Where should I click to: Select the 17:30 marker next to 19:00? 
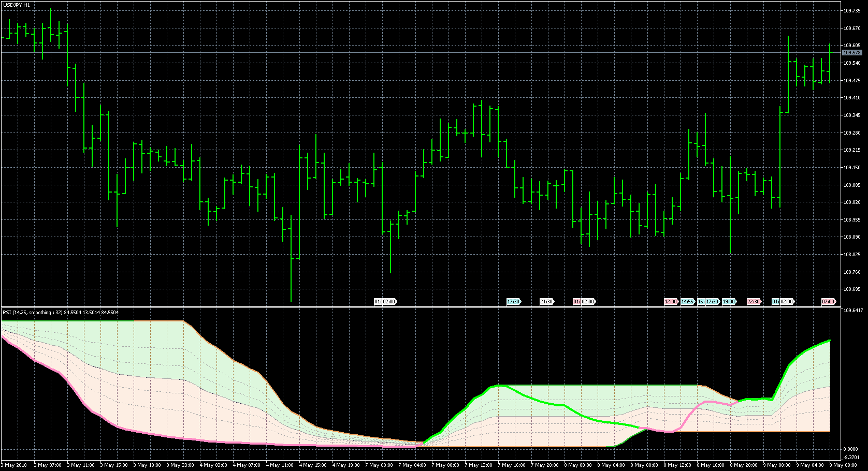coord(713,302)
